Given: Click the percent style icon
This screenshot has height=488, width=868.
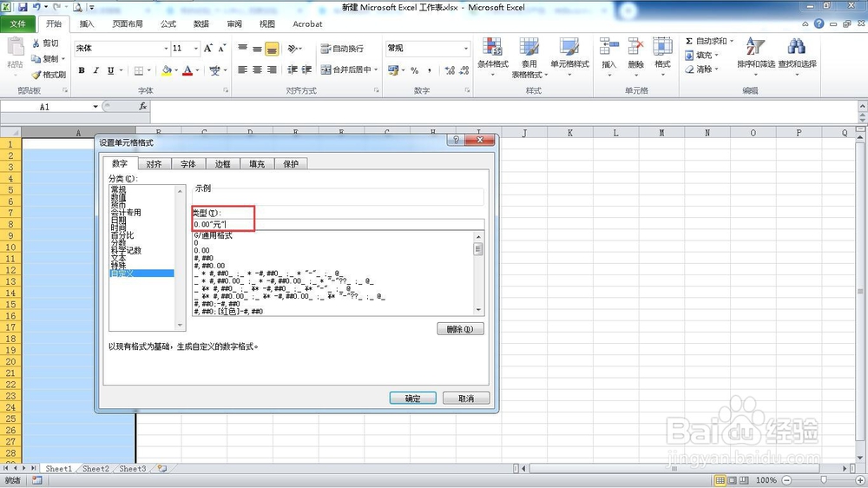Looking at the screenshot, I should click(415, 70).
